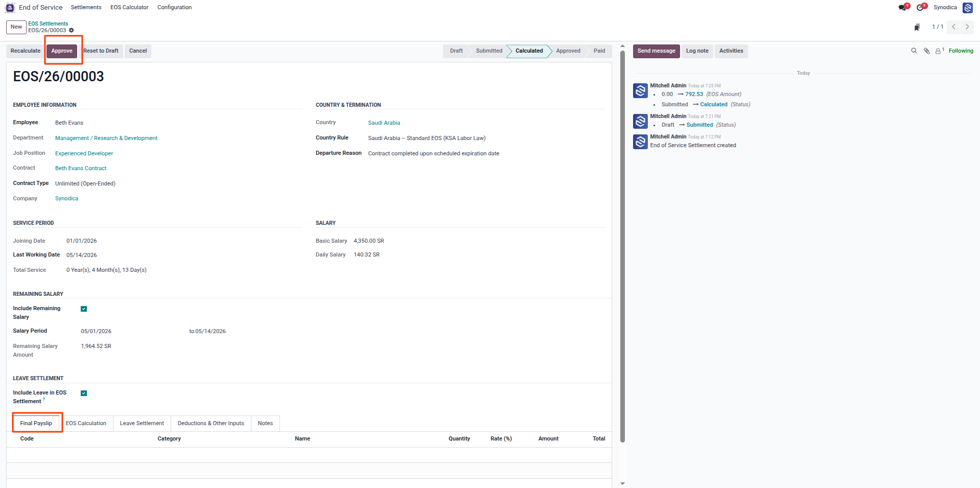Switch to Final Payslip tab
Screen dimensions: 980x488
pyautogui.click(x=36, y=423)
